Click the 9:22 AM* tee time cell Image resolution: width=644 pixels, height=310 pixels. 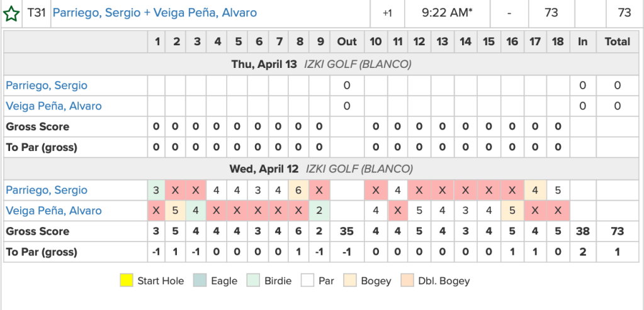[447, 13]
